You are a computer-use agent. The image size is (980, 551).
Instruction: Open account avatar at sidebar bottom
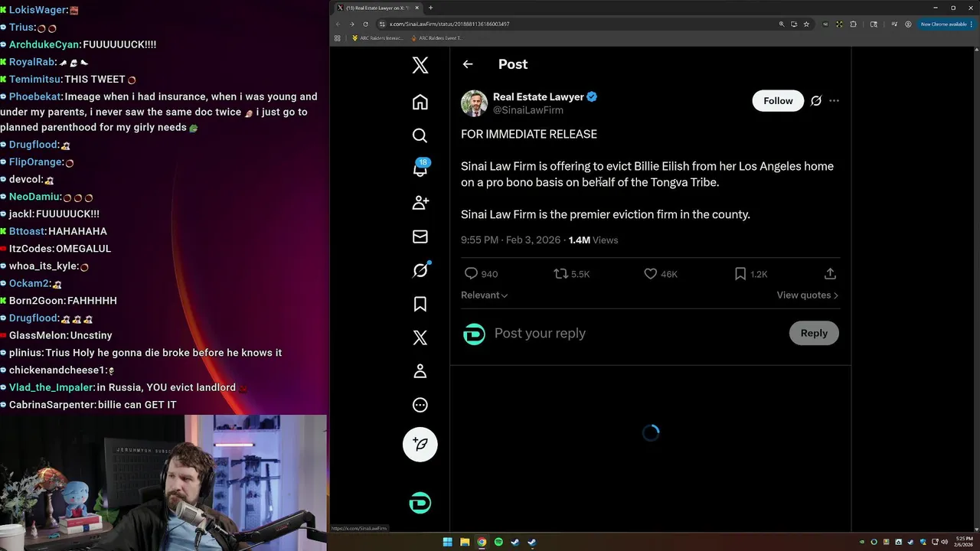coord(420,503)
